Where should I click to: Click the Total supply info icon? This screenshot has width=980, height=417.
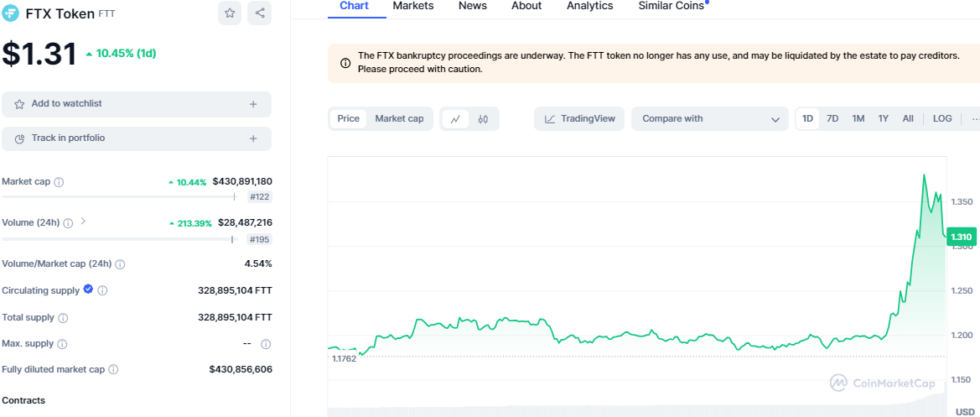(x=63, y=318)
